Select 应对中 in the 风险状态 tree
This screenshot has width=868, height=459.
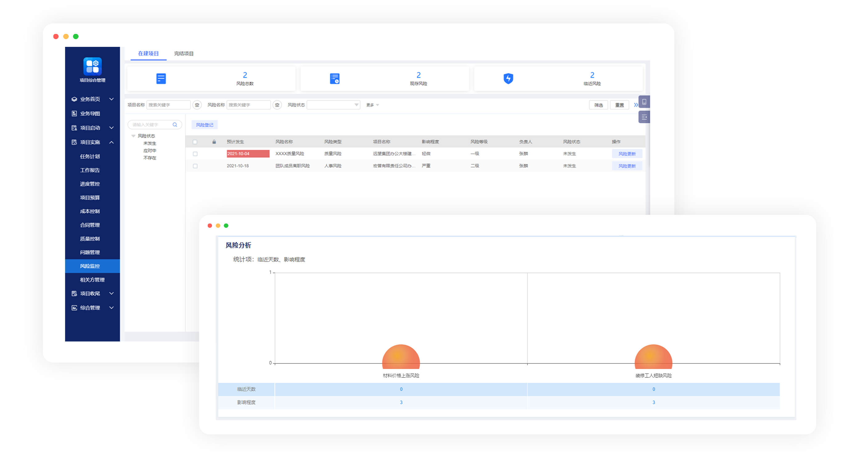pyautogui.click(x=149, y=151)
